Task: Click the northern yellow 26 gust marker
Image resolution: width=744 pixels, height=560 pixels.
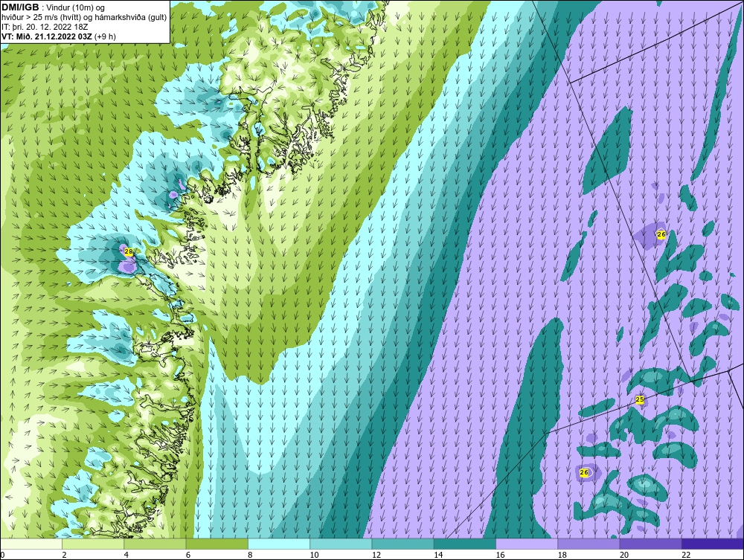Action: click(x=661, y=234)
